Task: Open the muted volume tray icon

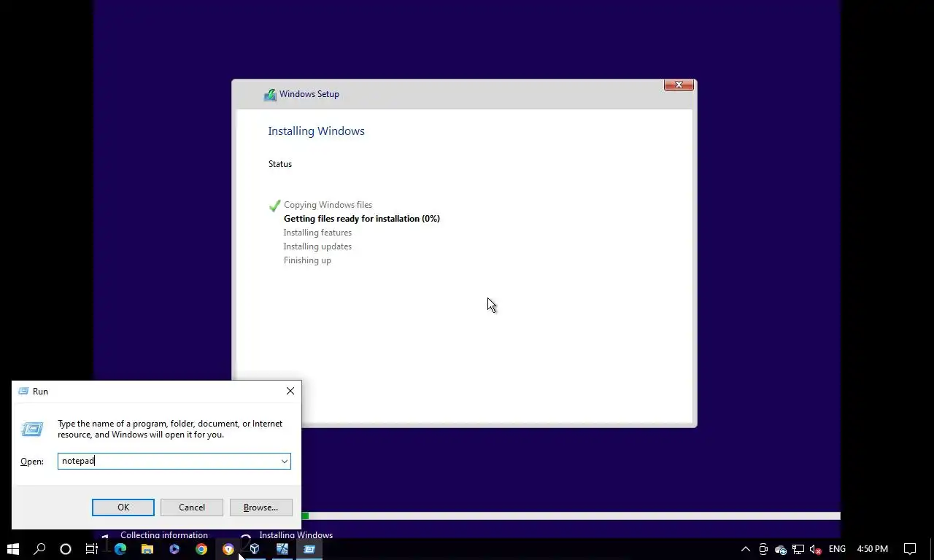Action: point(816,549)
